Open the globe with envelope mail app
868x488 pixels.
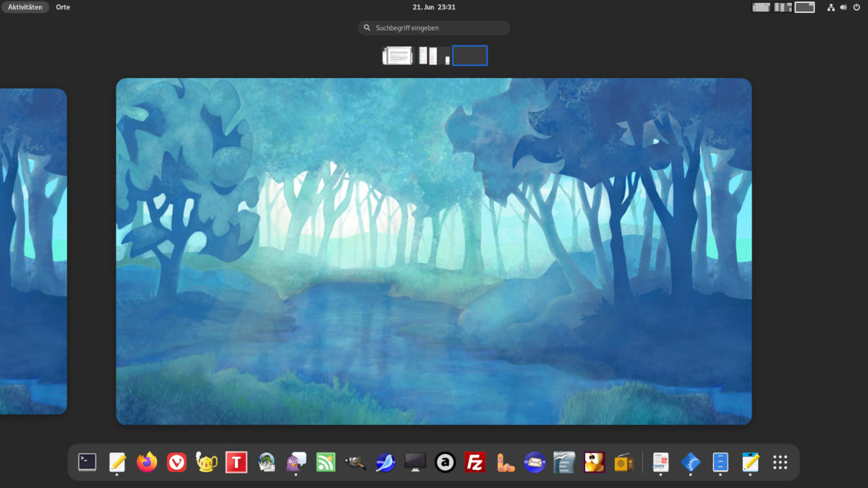click(x=266, y=462)
